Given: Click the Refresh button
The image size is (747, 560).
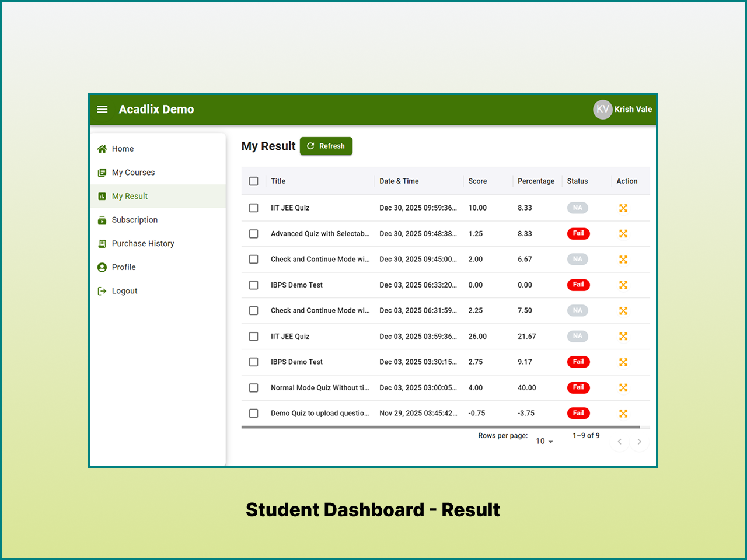Looking at the screenshot, I should pos(326,146).
